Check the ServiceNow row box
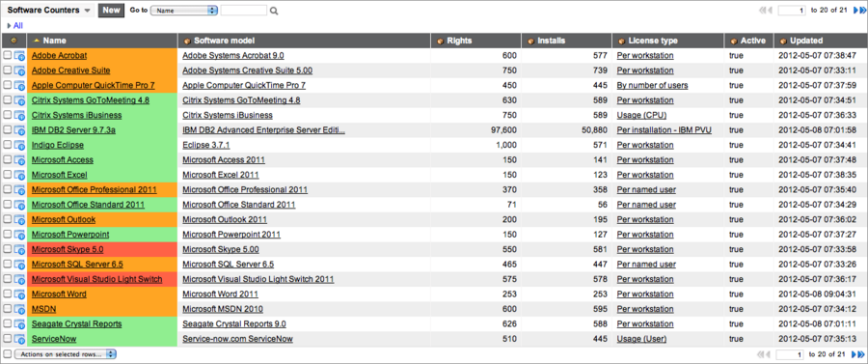Screen dimensions: 868x364 tap(7, 339)
